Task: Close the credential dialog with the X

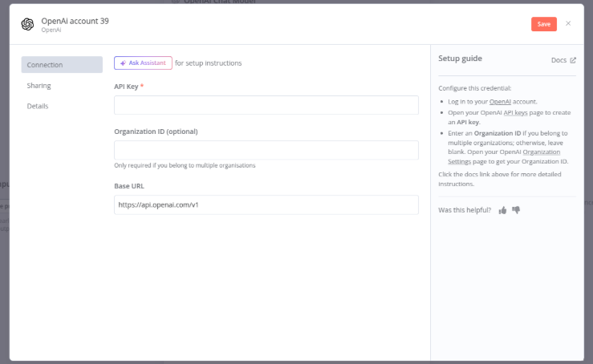Action: coord(568,23)
